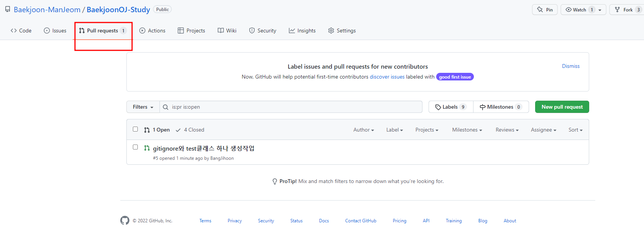This screenshot has width=644, height=241.
Task: Expand the Label filter dropdown
Action: (394, 130)
